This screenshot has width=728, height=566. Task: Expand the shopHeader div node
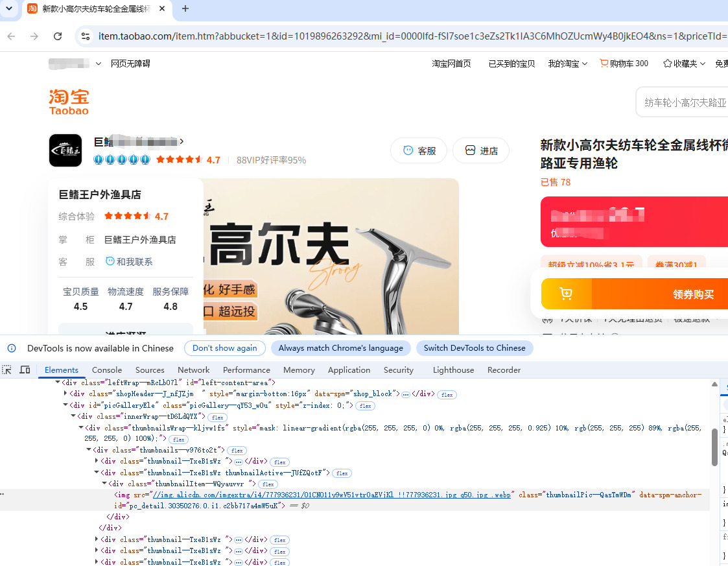[65, 394]
